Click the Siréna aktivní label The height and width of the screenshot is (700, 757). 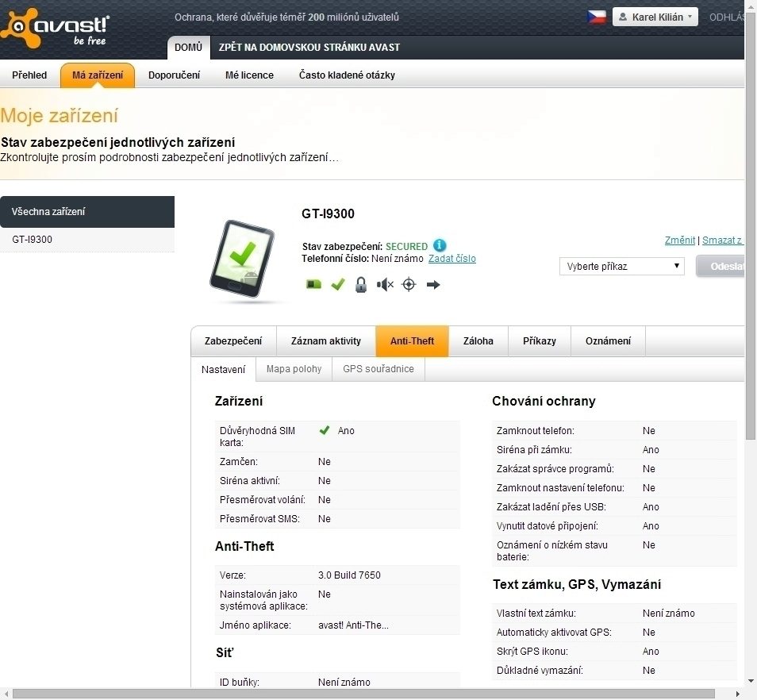[250, 481]
